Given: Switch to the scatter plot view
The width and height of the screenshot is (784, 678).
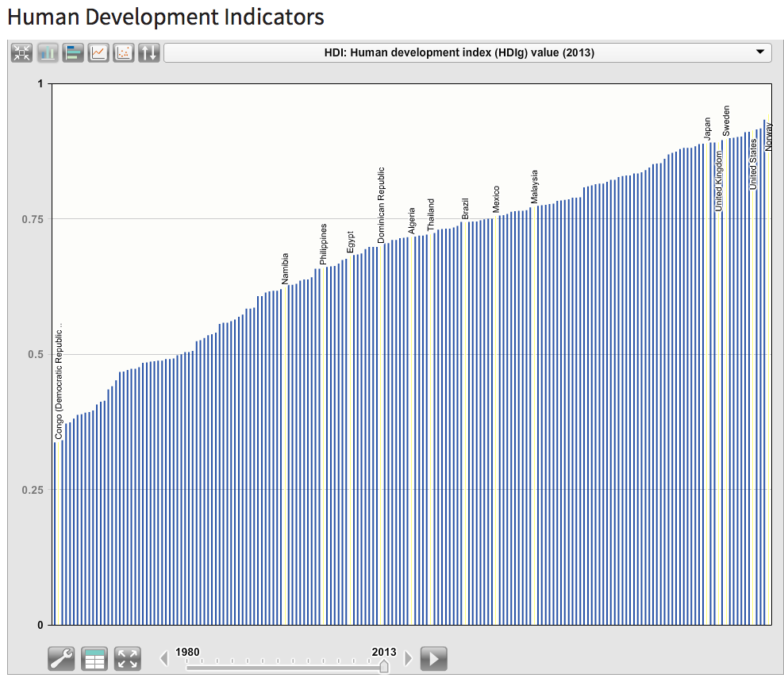Looking at the screenshot, I should click(123, 52).
